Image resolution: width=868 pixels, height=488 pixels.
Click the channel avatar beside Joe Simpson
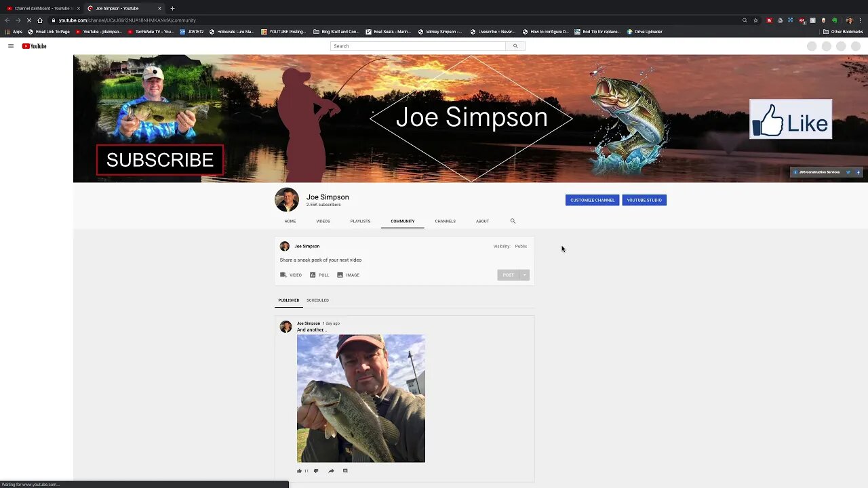[x=287, y=200]
